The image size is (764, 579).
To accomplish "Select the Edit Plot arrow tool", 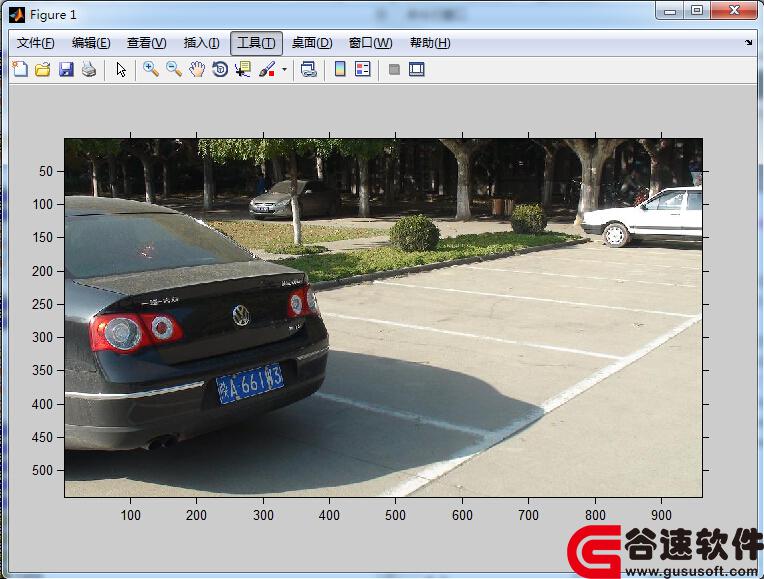I will (121, 70).
